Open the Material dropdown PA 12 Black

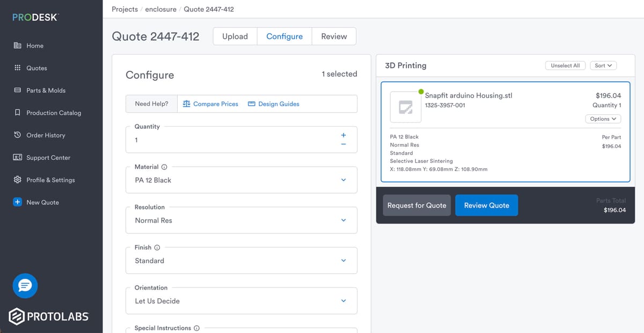tap(241, 180)
